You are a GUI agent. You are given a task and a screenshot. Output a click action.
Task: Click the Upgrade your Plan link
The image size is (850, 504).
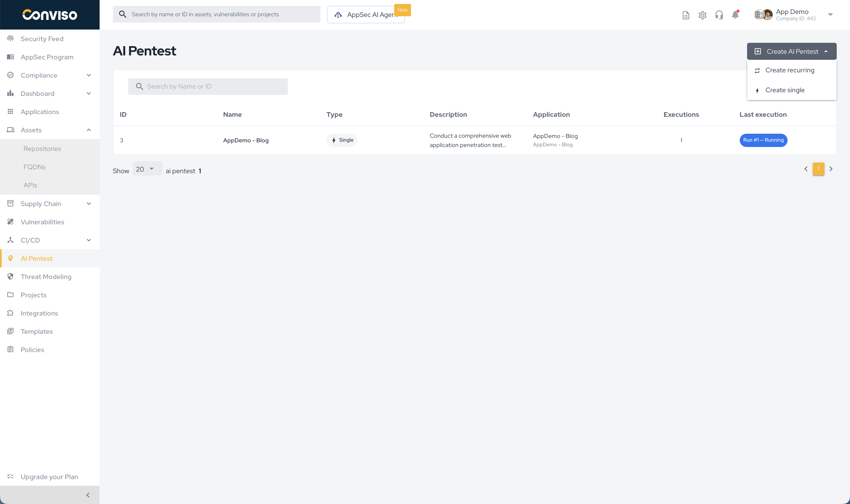tap(49, 476)
